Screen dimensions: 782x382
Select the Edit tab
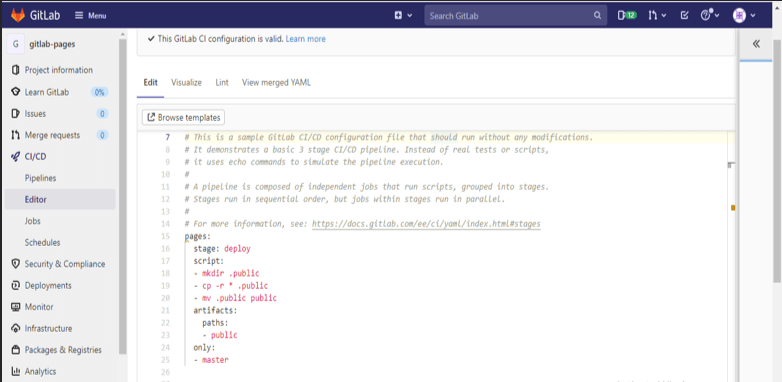(151, 82)
